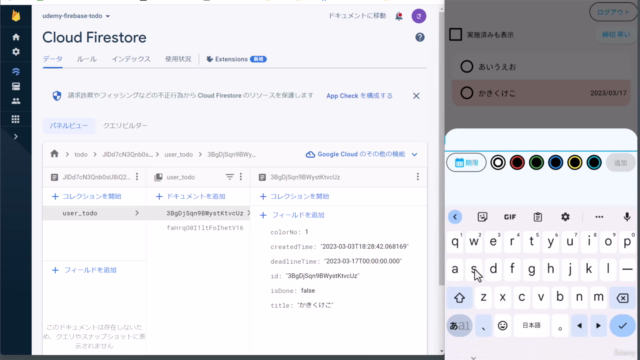Open the notifications bell icon
This screenshot has height=360, width=640.
point(399,16)
